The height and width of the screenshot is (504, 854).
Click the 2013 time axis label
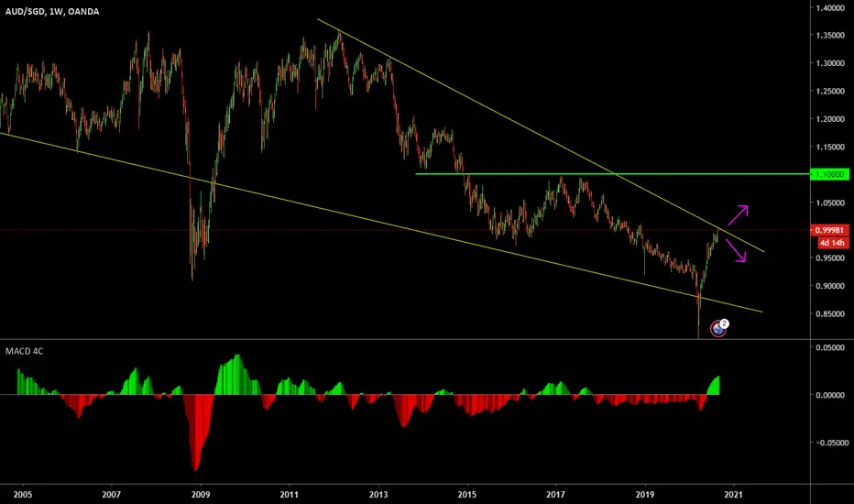click(x=378, y=495)
